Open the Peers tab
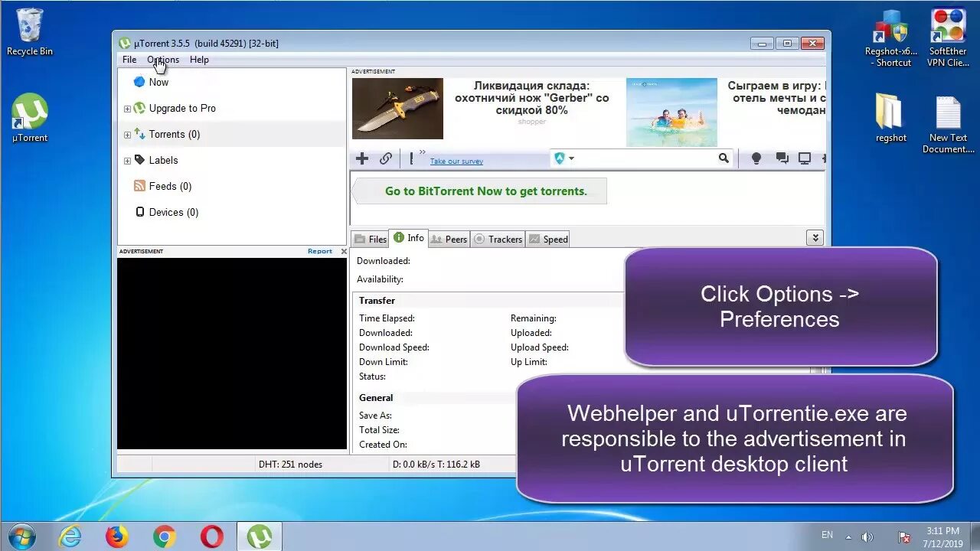The height and width of the screenshot is (551, 980). (x=449, y=240)
